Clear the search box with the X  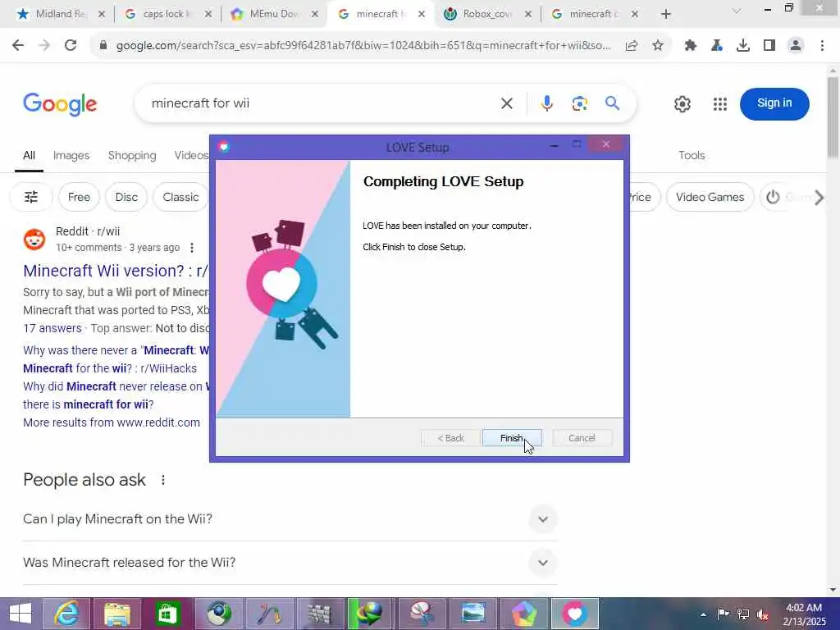506,103
